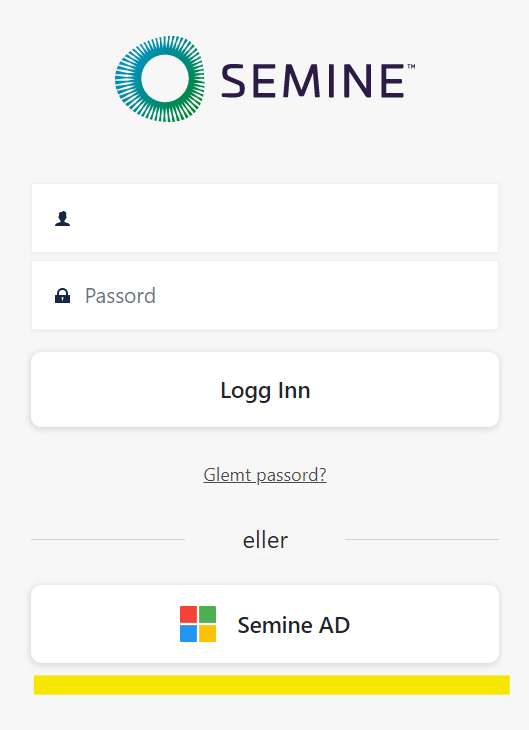Focus the Passord input field
Viewport: 529px width, 730px height.
(265, 295)
